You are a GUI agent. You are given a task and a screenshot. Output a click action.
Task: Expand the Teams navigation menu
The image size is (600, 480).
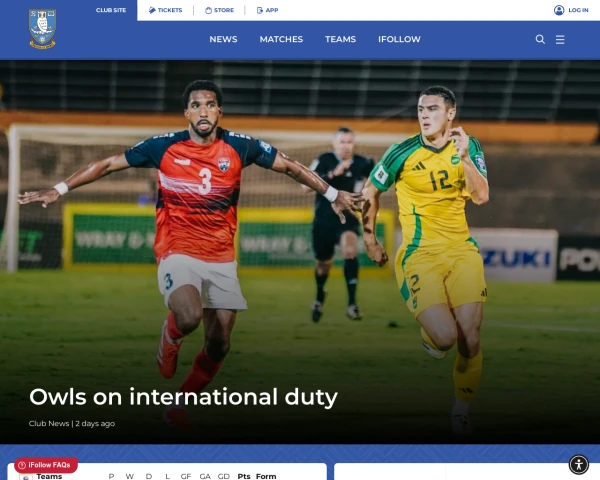tap(340, 39)
